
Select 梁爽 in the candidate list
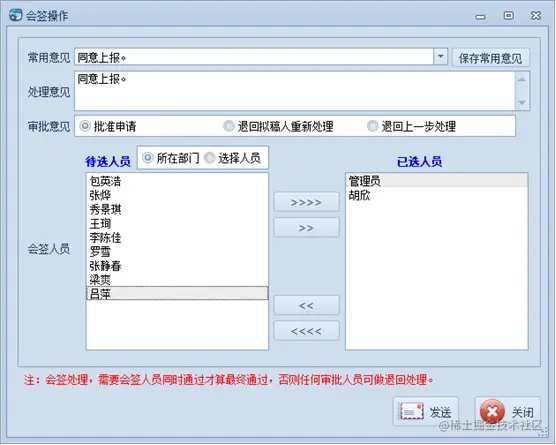point(177,280)
